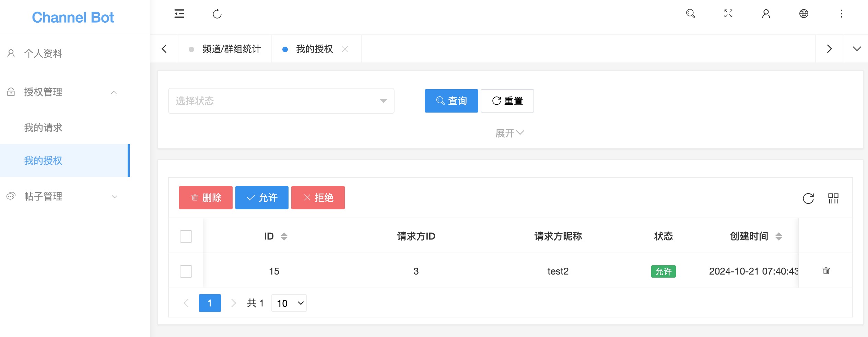Open the search magnifier icon in the header
Viewport: 868px width, 337px height.
pos(690,14)
